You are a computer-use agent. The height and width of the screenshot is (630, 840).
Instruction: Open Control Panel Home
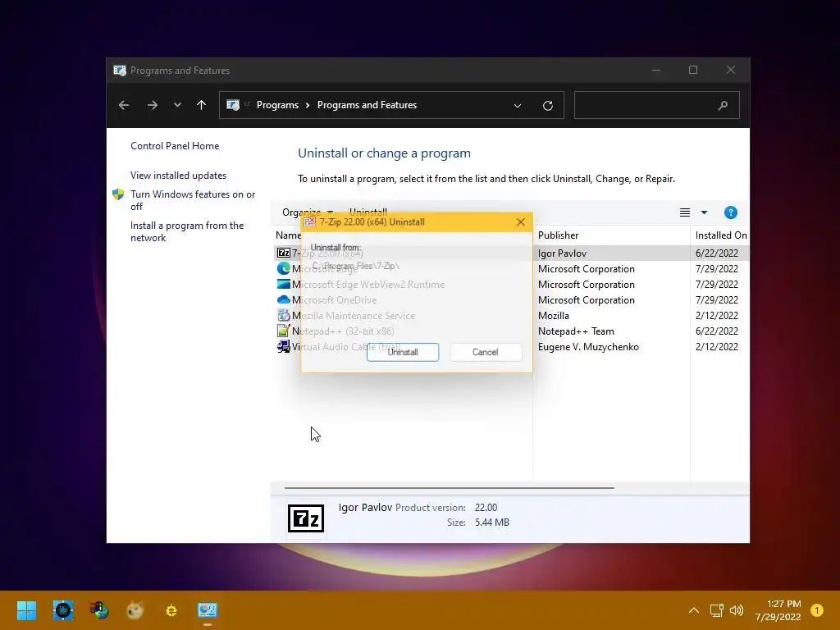tap(175, 146)
